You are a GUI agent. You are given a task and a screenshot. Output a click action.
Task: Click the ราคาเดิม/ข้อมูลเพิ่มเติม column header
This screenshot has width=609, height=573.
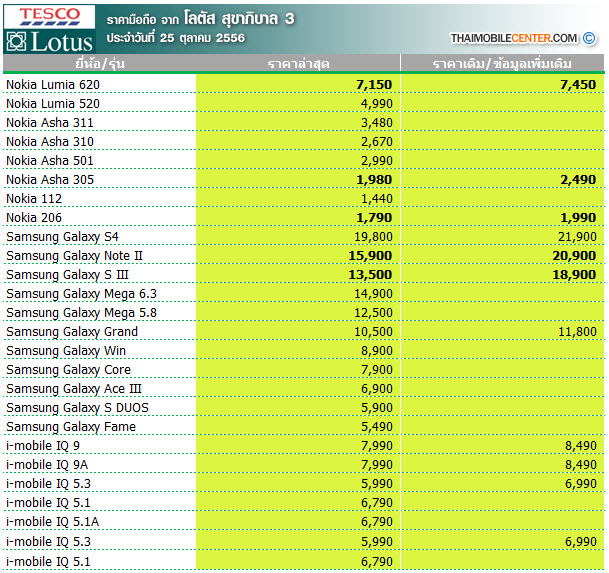coord(502,64)
